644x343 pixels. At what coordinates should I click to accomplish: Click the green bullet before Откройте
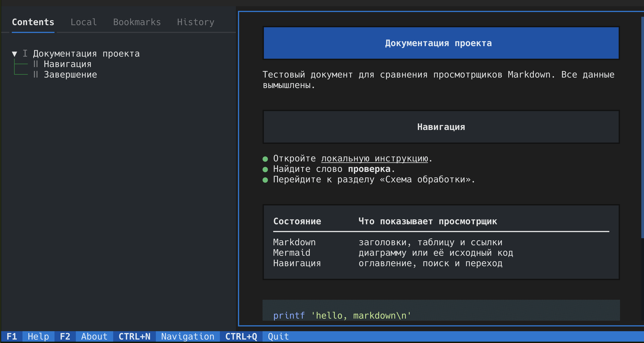pos(265,159)
